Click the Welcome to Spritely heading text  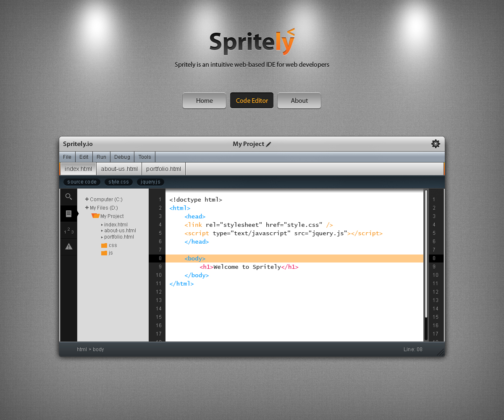(247, 267)
